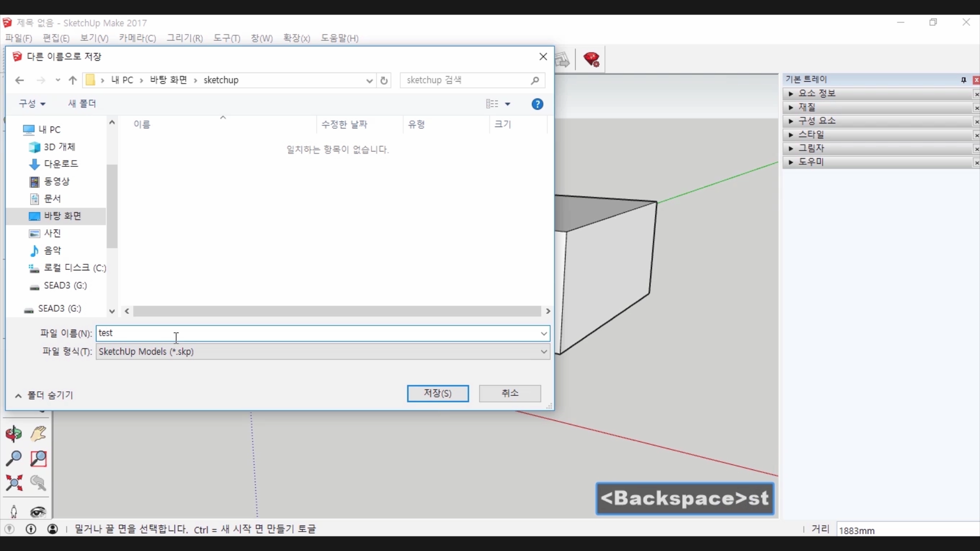The width and height of the screenshot is (980, 551).
Task: Click the Zoom Extents tool
Action: pyautogui.click(x=14, y=483)
